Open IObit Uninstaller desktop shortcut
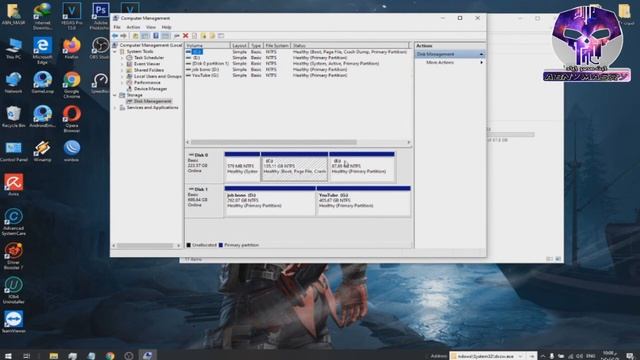Screen dimensions: 640x360 coord(13,290)
